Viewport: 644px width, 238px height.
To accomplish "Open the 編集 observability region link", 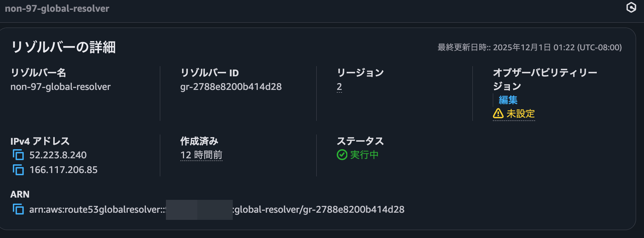I will pos(508,100).
